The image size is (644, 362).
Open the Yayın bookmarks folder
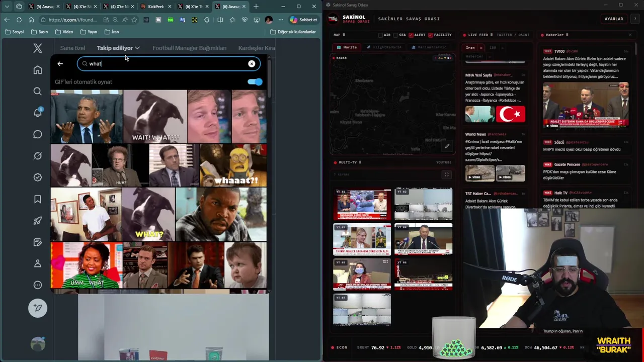[89, 32]
